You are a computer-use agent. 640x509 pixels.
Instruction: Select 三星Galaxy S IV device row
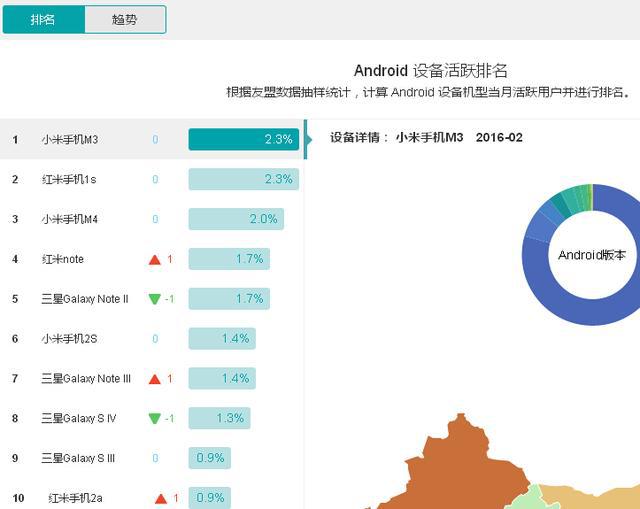152,418
